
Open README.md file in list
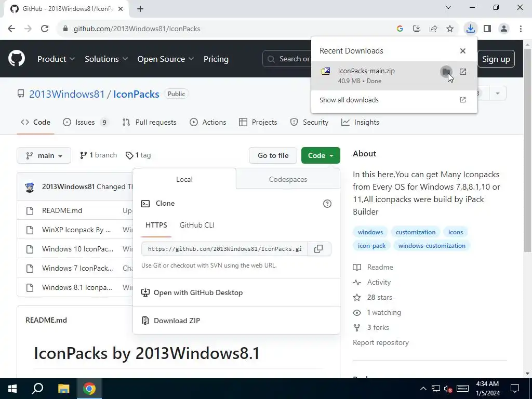(62, 211)
